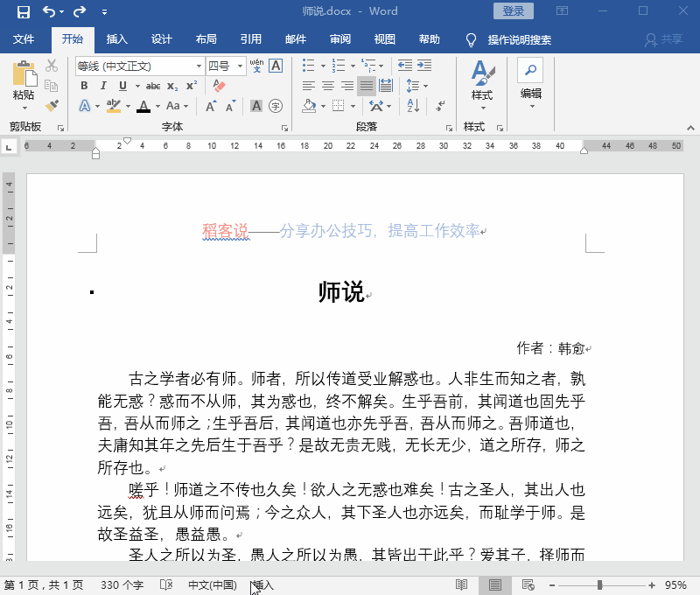Click the 登录 sign-in button
The height and width of the screenshot is (595, 700).
click(x=514, y=11)
